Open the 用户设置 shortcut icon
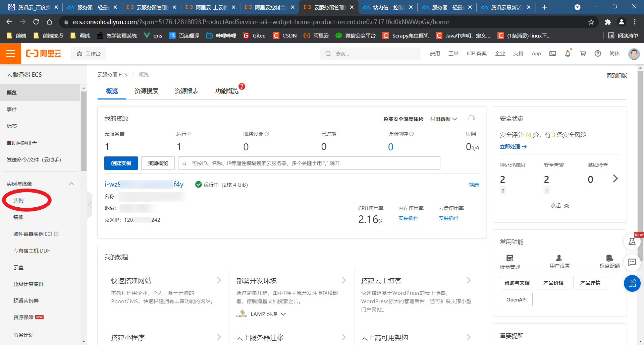 (559, 258)
